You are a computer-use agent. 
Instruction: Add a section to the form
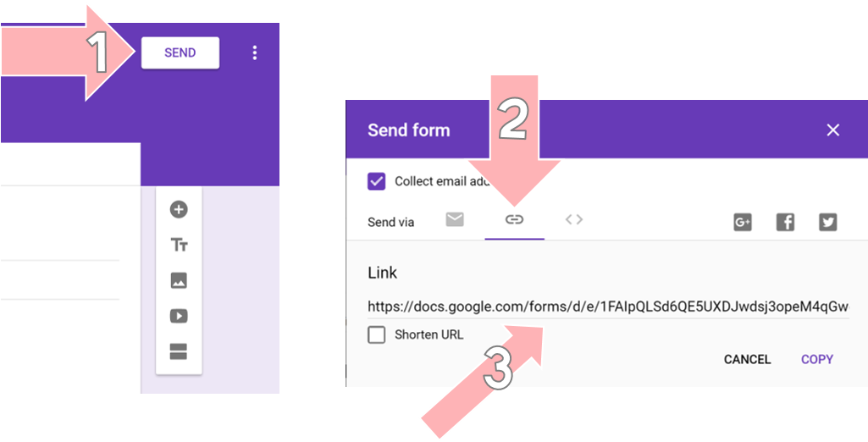178,351
